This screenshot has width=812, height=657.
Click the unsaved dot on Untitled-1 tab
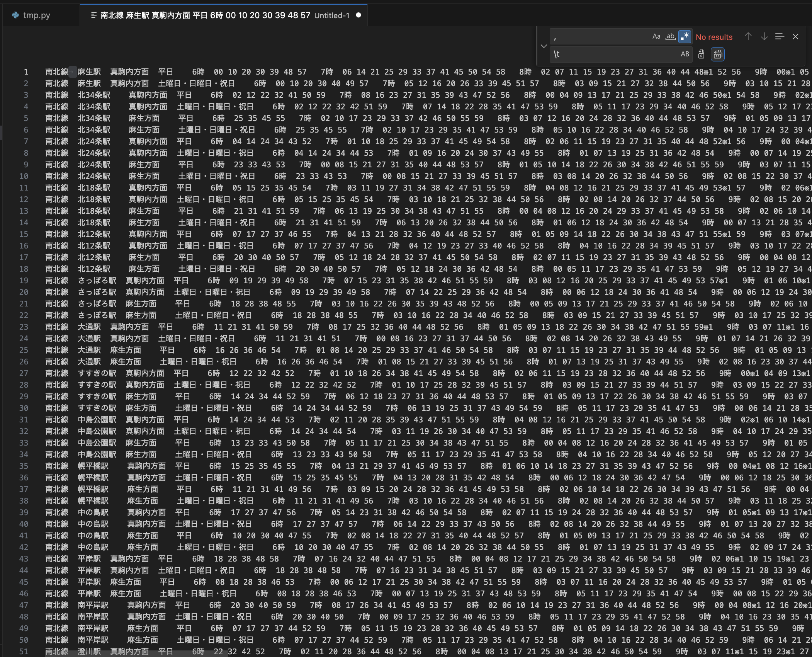(358, 15)
